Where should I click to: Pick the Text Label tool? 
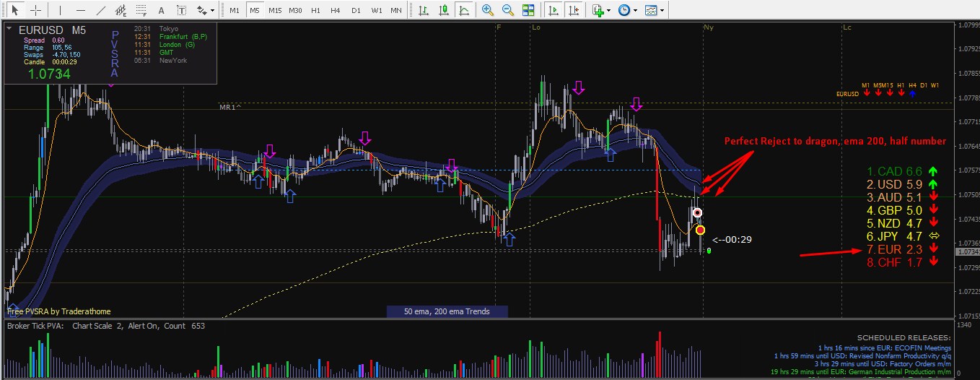pos(181,10)
